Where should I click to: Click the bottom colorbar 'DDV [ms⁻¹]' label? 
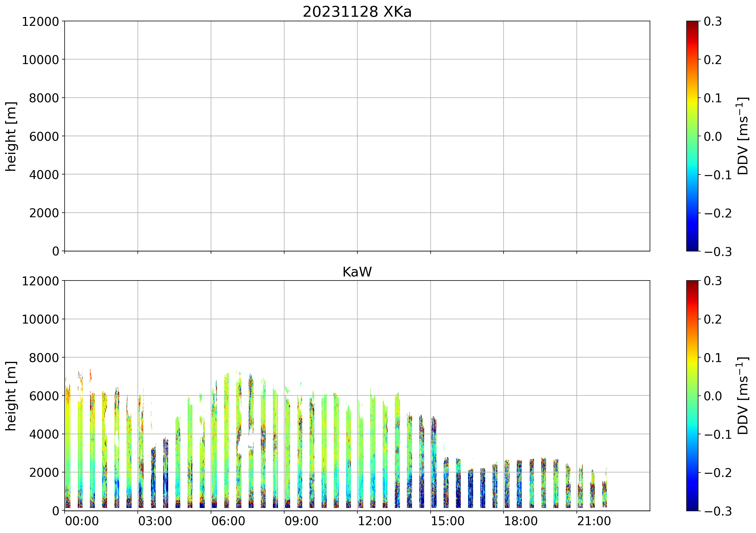click(743, 395)
